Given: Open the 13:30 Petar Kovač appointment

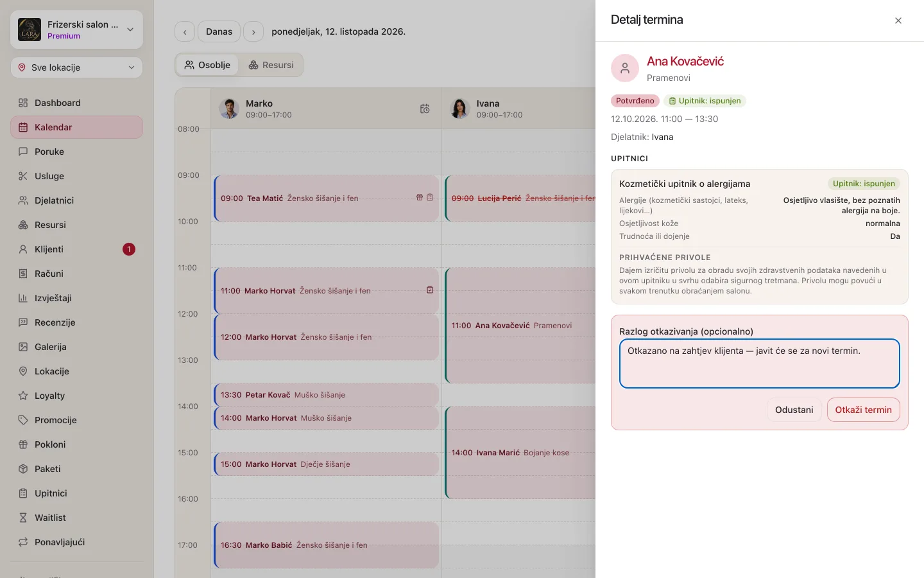Looking at the screenshot, I should coord(326,395).
